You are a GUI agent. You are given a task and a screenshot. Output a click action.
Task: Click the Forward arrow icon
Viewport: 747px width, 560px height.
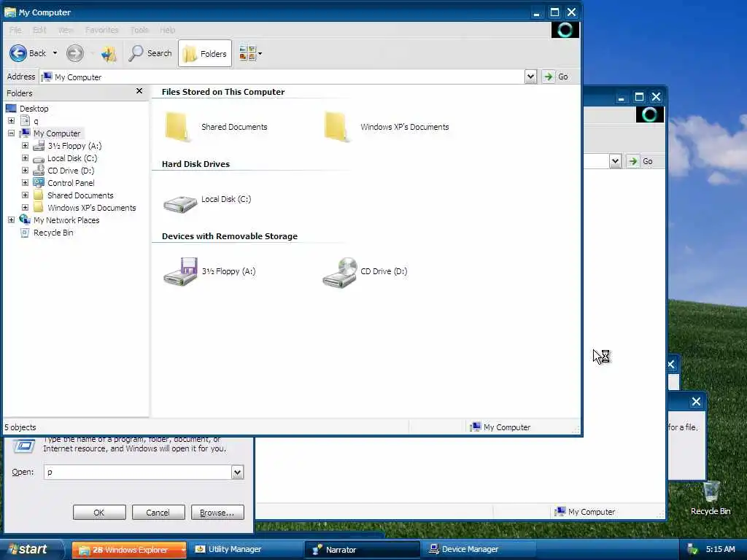point(75,53)
